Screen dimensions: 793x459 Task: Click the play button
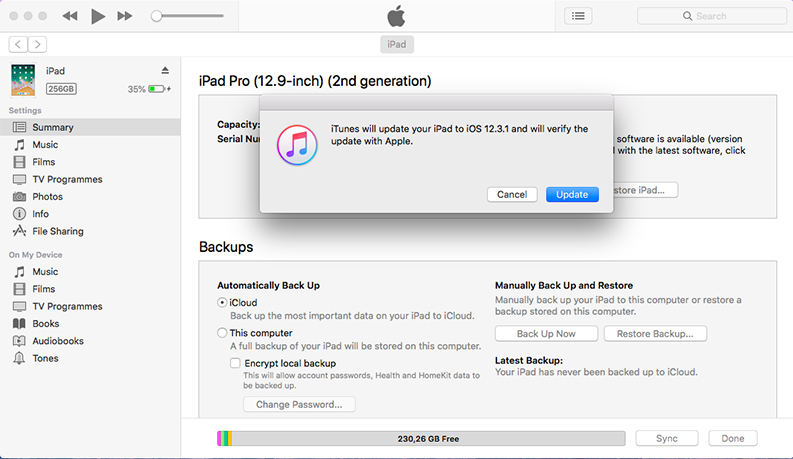click(98, 16)
